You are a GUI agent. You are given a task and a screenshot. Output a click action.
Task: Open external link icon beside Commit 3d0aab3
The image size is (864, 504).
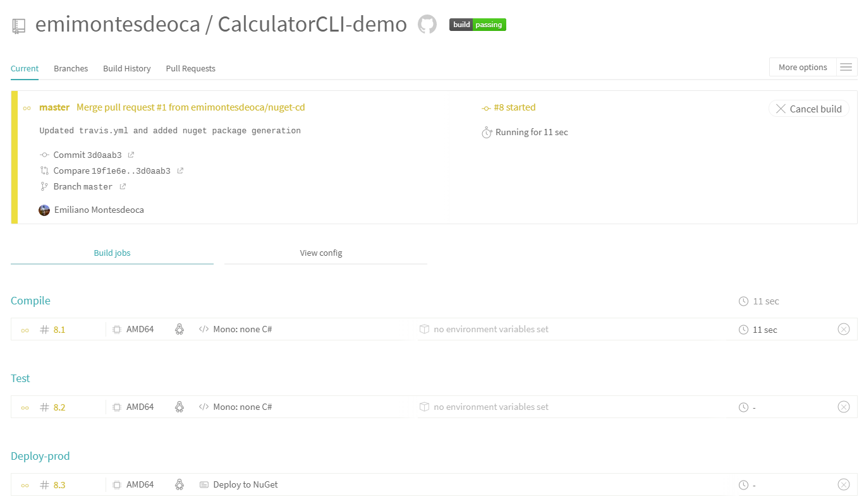(x=131, y=155)
